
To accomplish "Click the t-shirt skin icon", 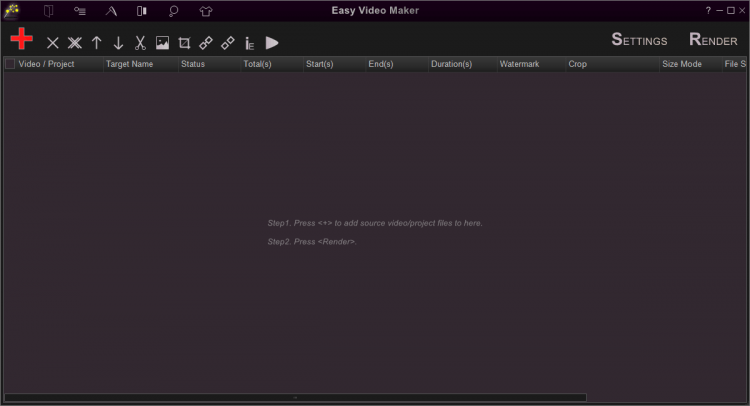I will pos(205,11).
